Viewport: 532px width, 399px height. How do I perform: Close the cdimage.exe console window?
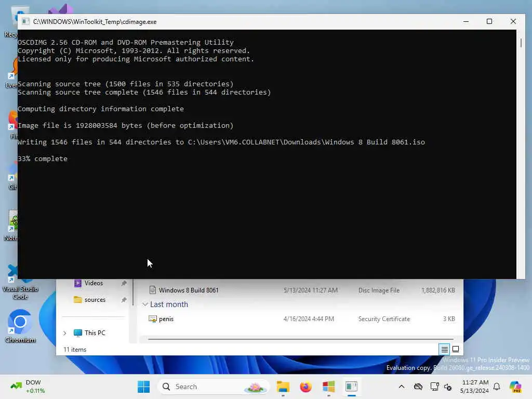tap(513, 21)
